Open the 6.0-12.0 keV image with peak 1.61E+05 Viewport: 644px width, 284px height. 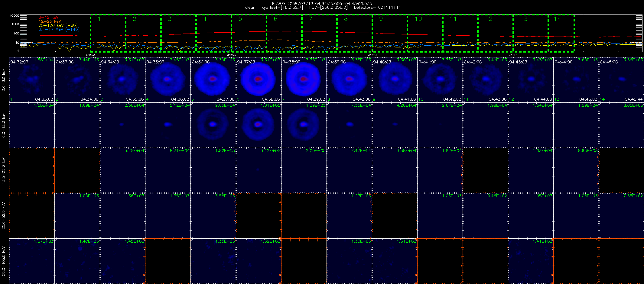259,125
